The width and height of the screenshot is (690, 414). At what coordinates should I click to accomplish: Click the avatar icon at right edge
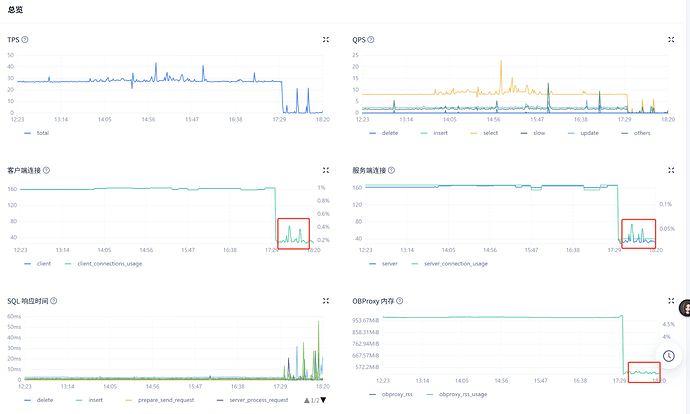pyautogui.click(x=685, y=308)
